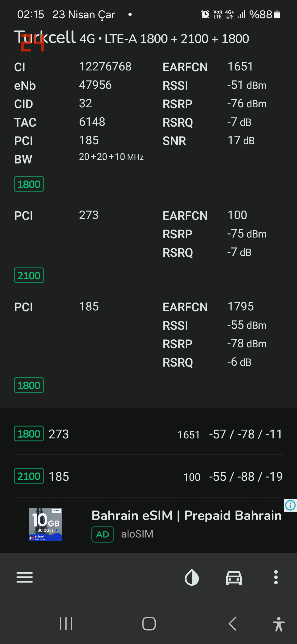Tap the green AD badge
Screen dimensions: 297x644
(103, 534)
